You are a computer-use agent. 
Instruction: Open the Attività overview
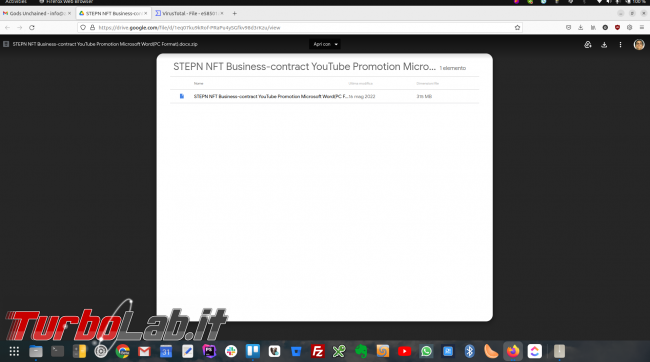(x=15, y=2)
